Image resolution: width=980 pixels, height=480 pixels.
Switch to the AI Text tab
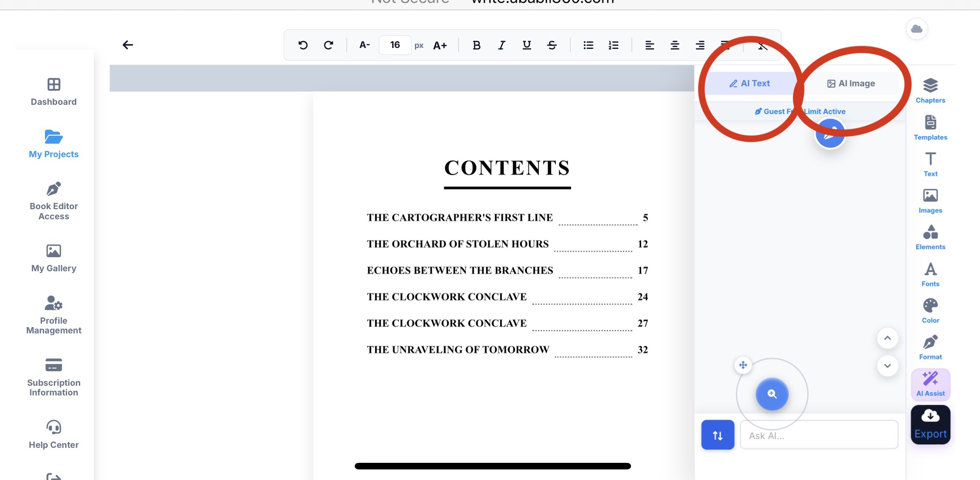click(750, 83)
